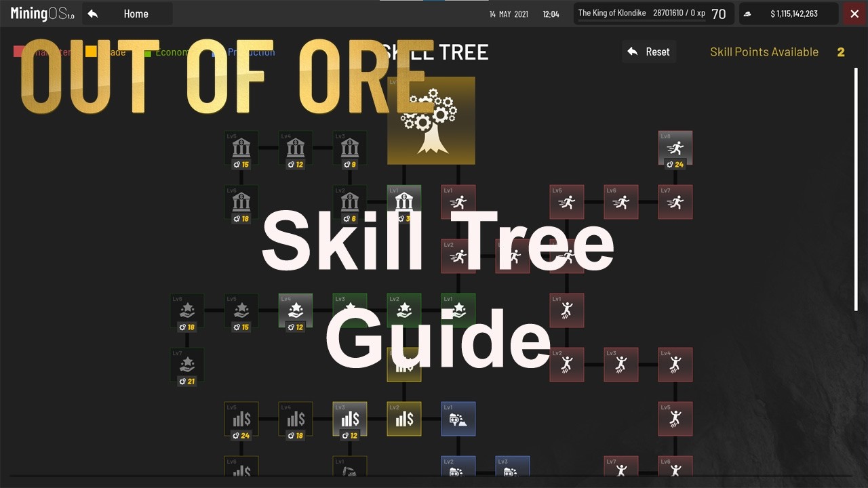
Task: Click the Skill Points Available label
Action: click(764, 52)
